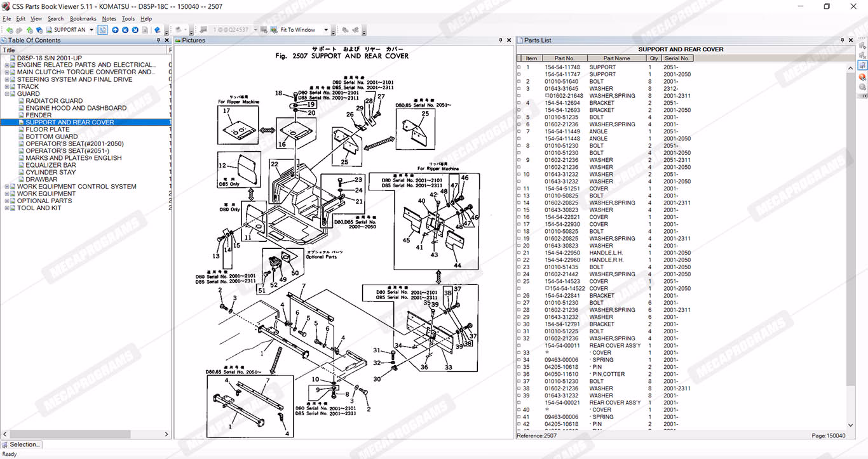The image size is (868, 459).
Task: Close the Pictures panel
Action: click(x=509, y=41)
